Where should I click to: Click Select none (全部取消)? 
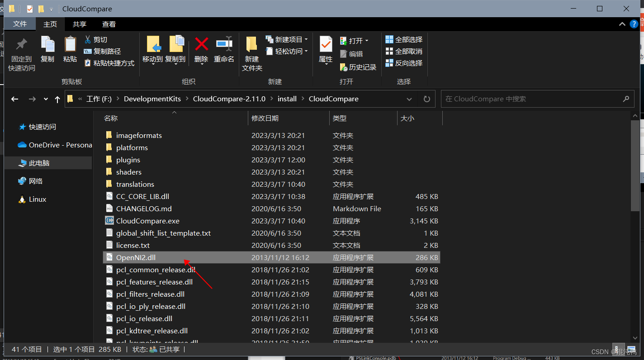tap(404, 52)
